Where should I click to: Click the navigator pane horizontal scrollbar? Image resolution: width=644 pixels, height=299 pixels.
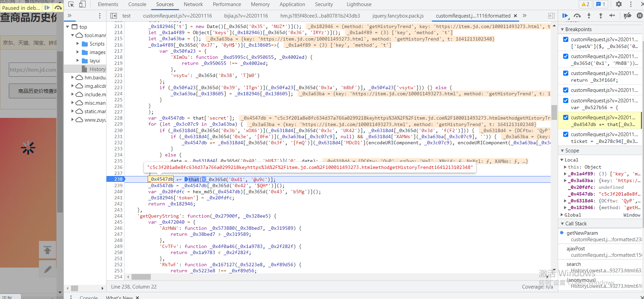75,288
